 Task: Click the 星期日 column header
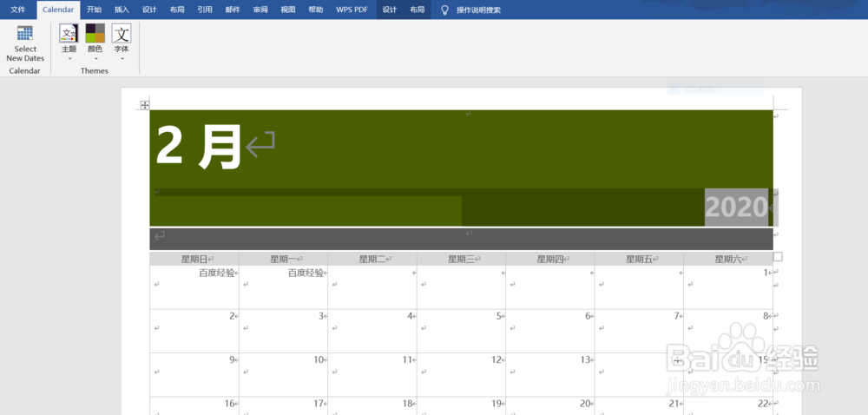pyautogui.click(x=194, y=259)
